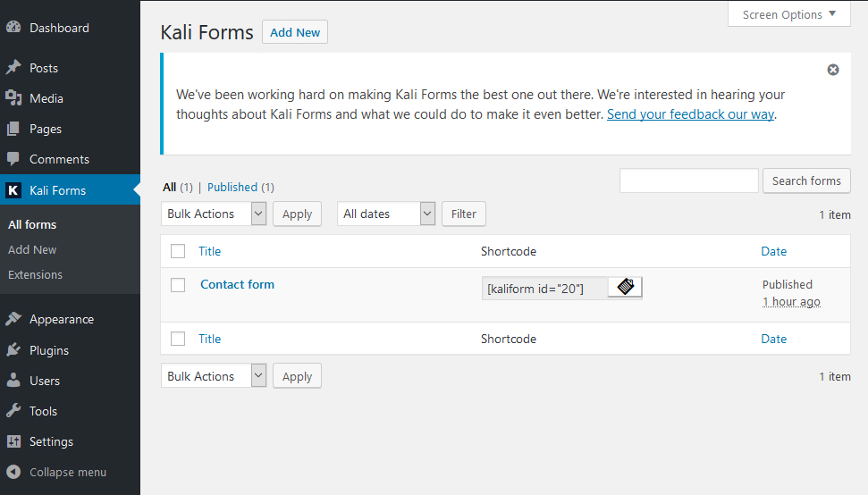Click the Comments speech bubble icon
The image size is (868, 495).
(13, 159)
